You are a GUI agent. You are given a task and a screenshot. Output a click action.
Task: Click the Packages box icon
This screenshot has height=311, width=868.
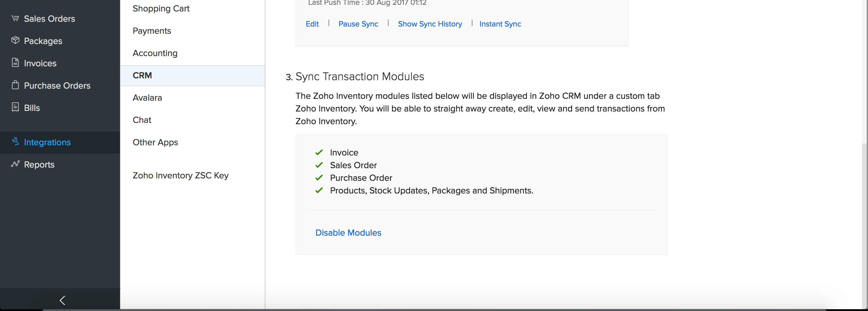click(15, 40)
